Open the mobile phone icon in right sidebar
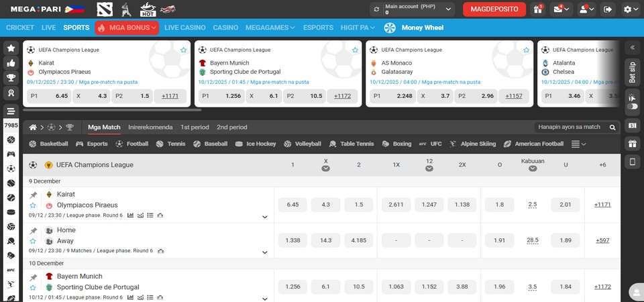The image size is (644, 302). [633, 162]
